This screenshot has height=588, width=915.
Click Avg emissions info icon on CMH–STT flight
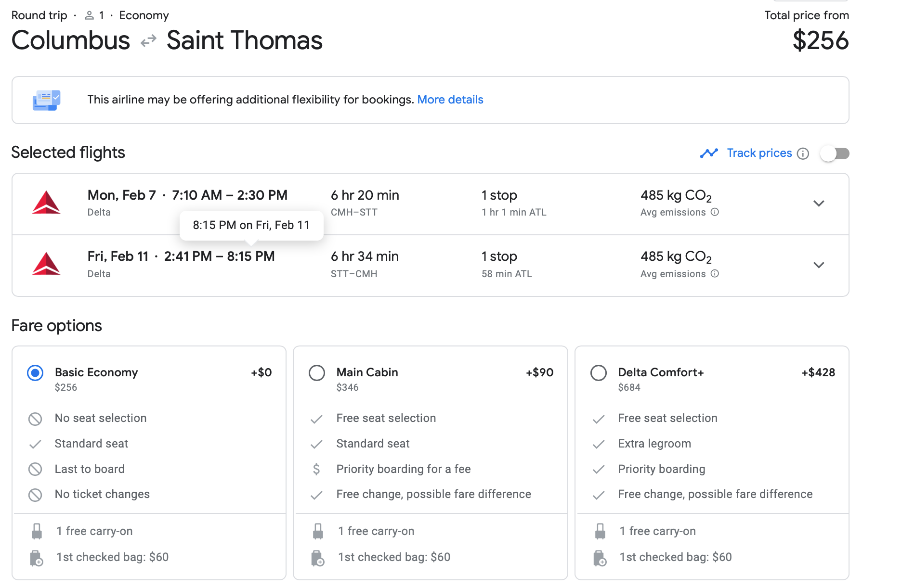click(x=715, y=212)
